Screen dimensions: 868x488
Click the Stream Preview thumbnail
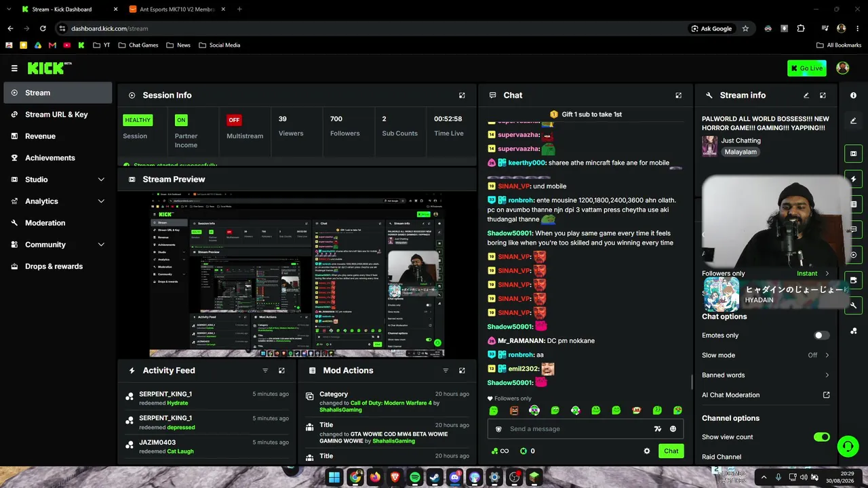tap(297, 274)
